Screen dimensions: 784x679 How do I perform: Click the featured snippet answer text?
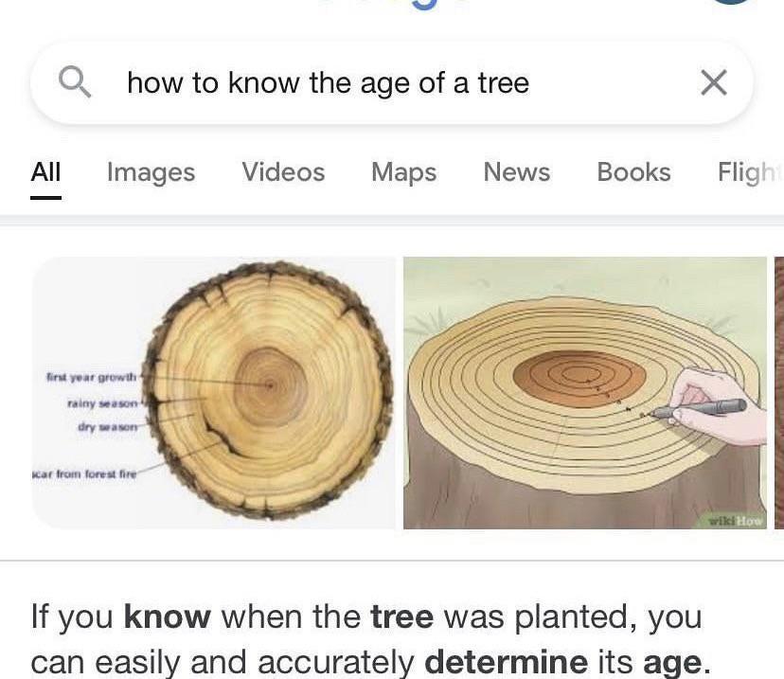pyautogui.click(x=370, y=639)
